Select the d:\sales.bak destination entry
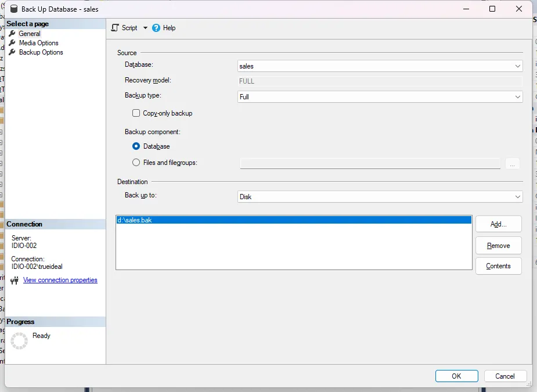The width and height of the screenshot is (537, 392). click(293, 220)
